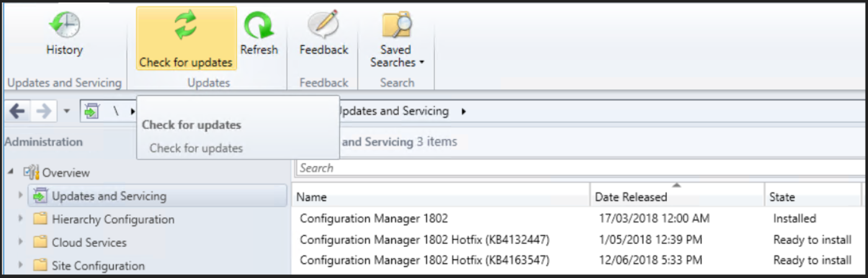Expand the Cloud Services folder
Viewport: 868px width, 278px height.
(x=20, y=242)
